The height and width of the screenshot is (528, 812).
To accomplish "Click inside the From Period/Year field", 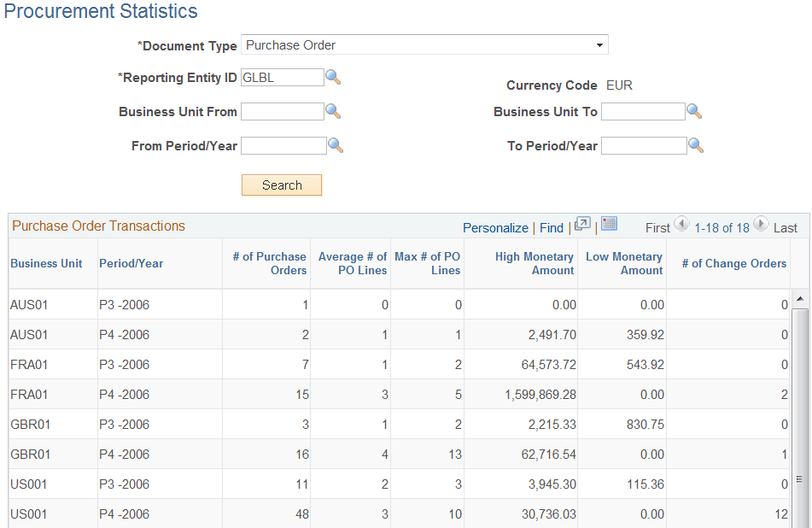I will tap(283, 145).
